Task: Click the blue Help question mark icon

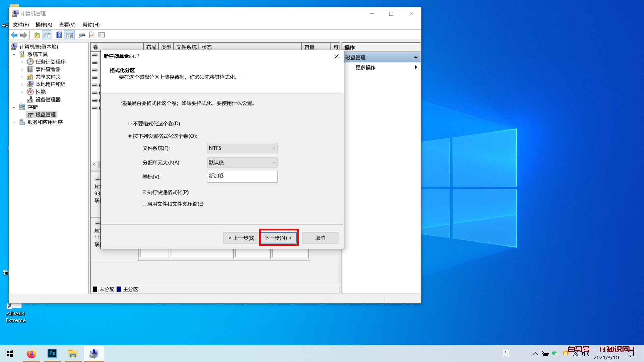Action: click(x=59, y=35)
